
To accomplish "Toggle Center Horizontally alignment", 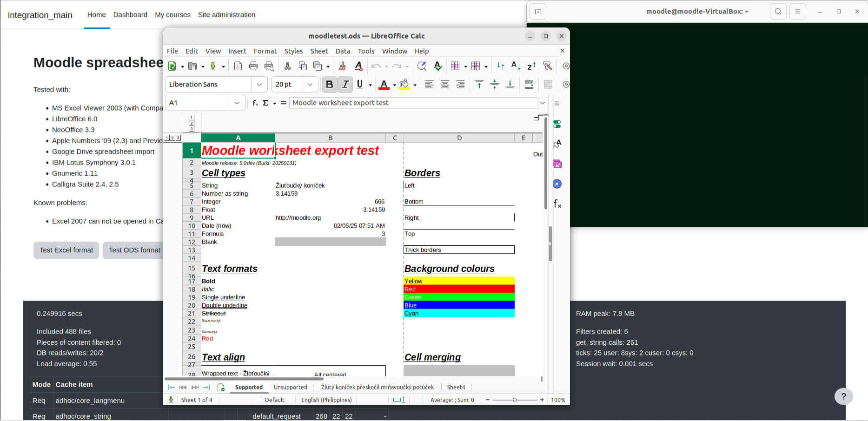I will pyautogui.click(x=445, y=84).
